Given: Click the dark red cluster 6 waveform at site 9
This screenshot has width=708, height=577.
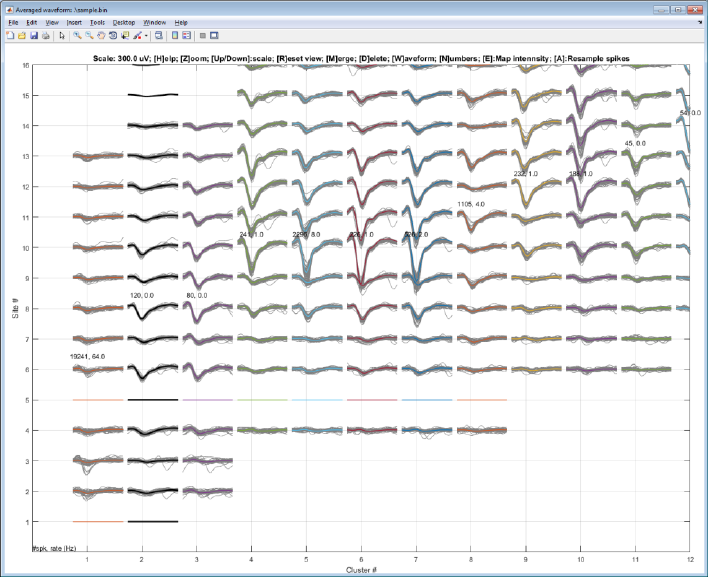Looking at the screenshot, I should click(373, 280).
